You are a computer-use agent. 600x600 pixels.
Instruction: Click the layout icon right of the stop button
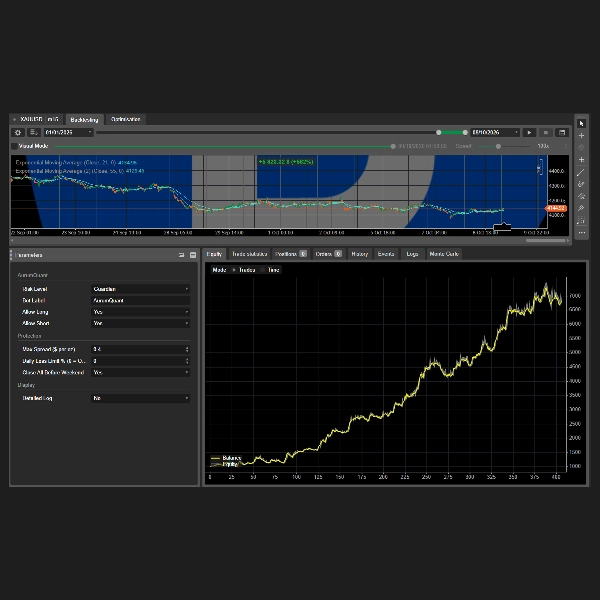pos(562,132)
